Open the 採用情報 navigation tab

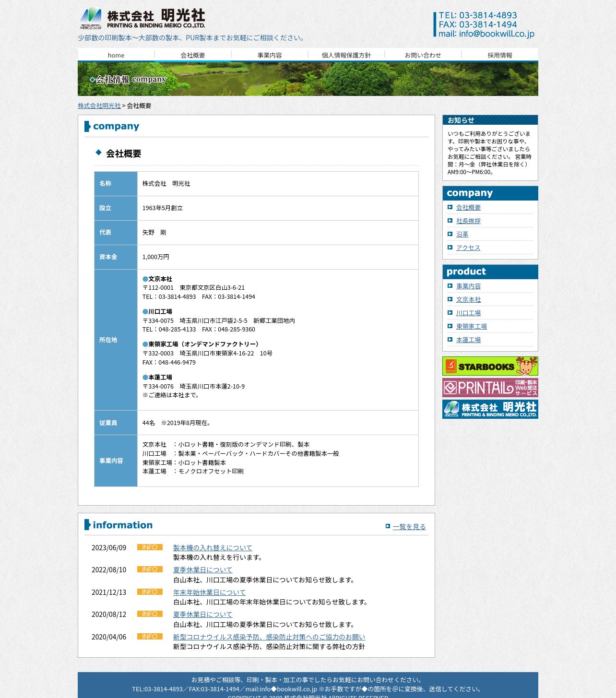pos(500,55)
